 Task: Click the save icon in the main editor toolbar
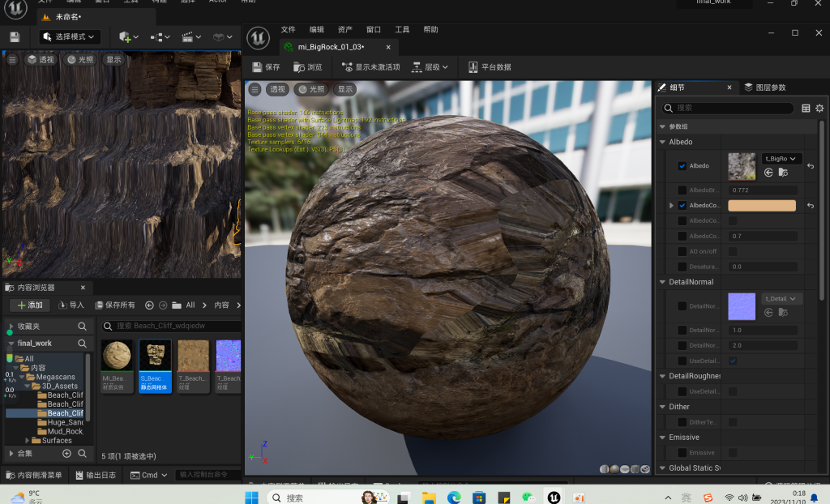coord(15,37)
